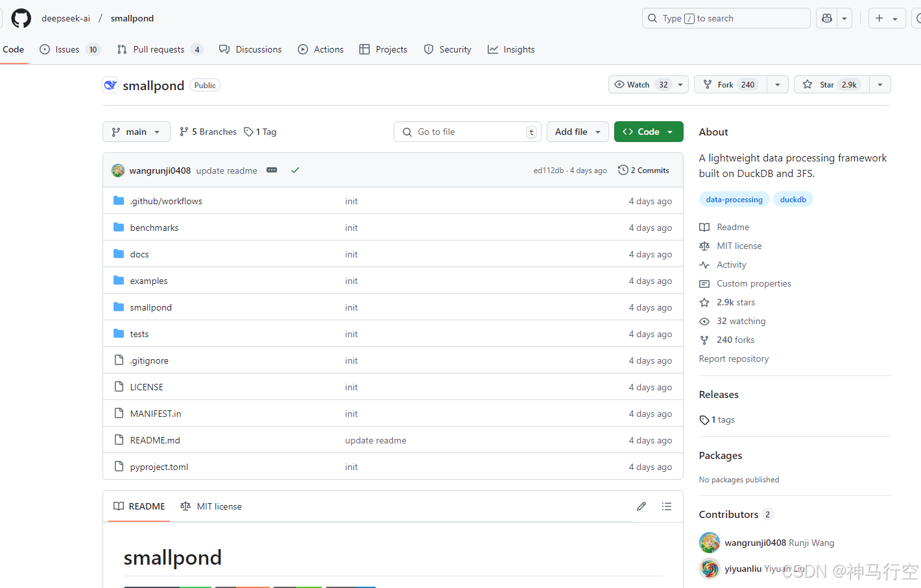921x588 pixels.
Task: Star the repository
Action: click(831, 84)
